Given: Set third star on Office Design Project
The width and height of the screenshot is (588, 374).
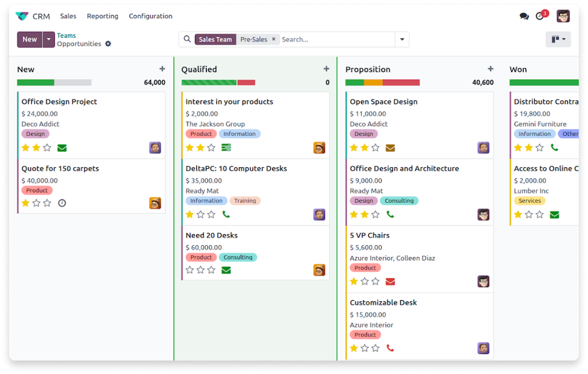Looking at the screenshot, I should tap(47, 148).
